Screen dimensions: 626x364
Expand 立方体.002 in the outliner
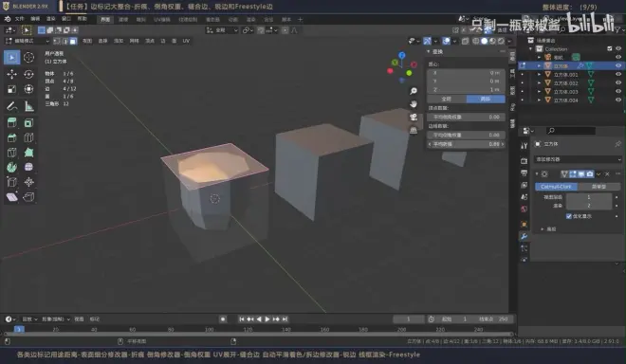pyautogui.click(x=539, y=83)
